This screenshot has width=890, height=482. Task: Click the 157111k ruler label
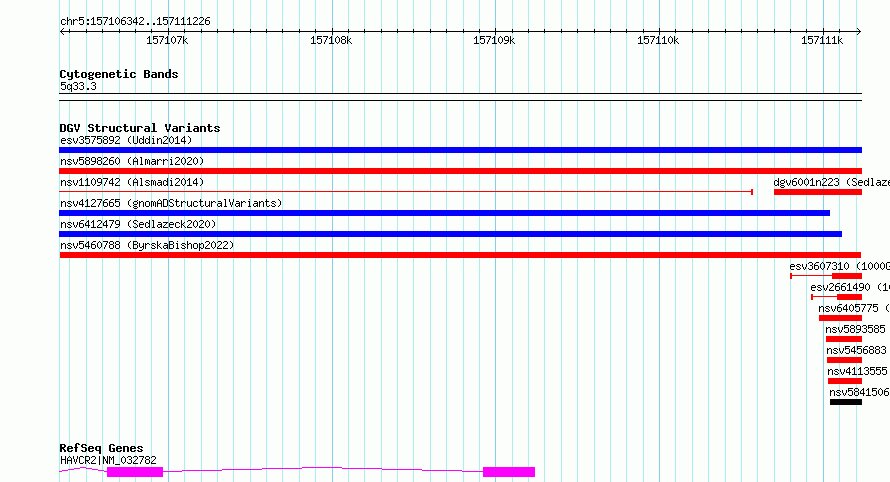(822, 40)
